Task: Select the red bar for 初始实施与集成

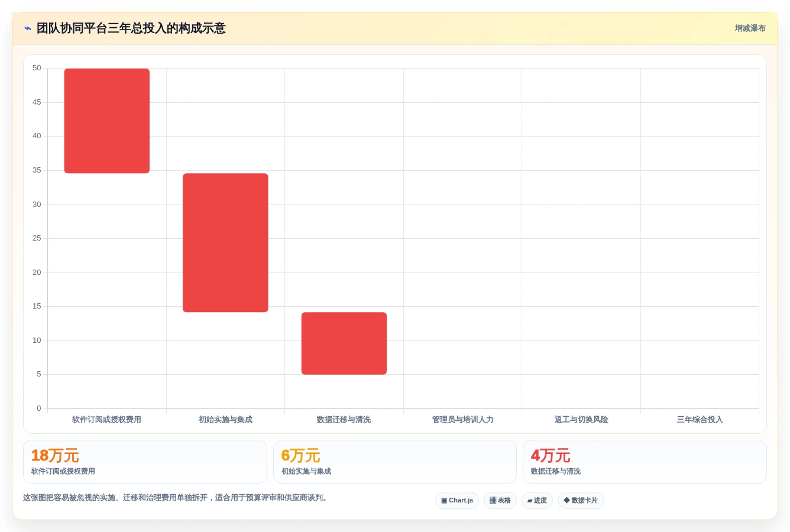Action: [225, 243]
